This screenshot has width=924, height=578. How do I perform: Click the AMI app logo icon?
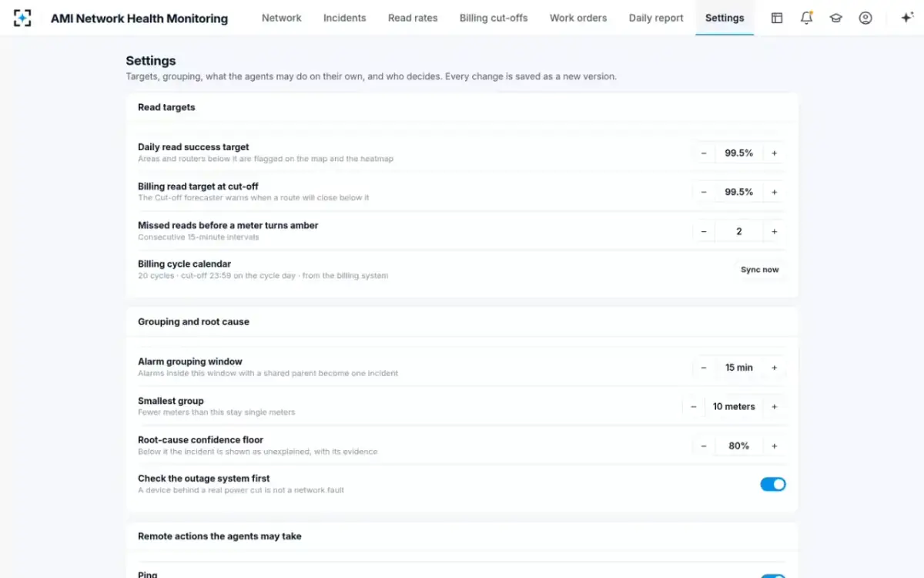pyautogui.click(x=23, y=18)
